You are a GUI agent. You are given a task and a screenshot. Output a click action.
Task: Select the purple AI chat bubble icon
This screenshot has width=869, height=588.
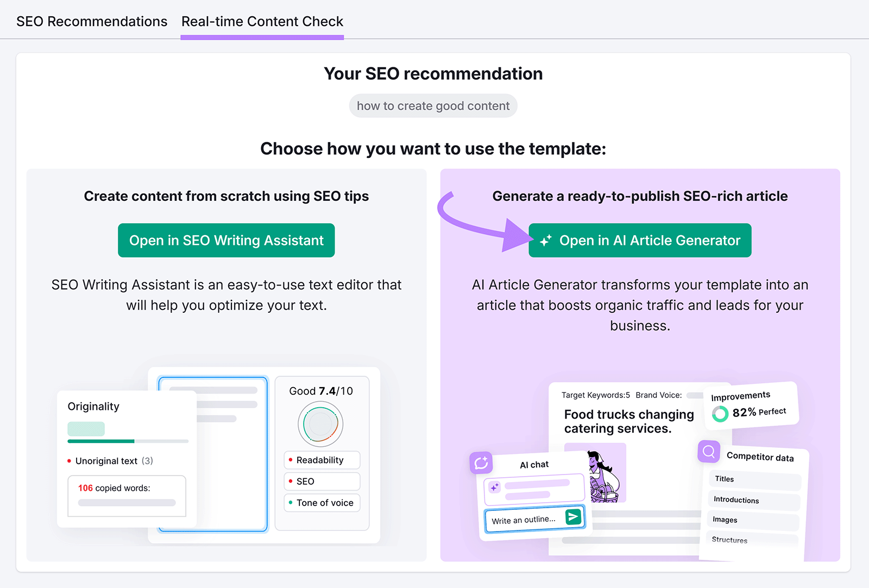[481, 463]
